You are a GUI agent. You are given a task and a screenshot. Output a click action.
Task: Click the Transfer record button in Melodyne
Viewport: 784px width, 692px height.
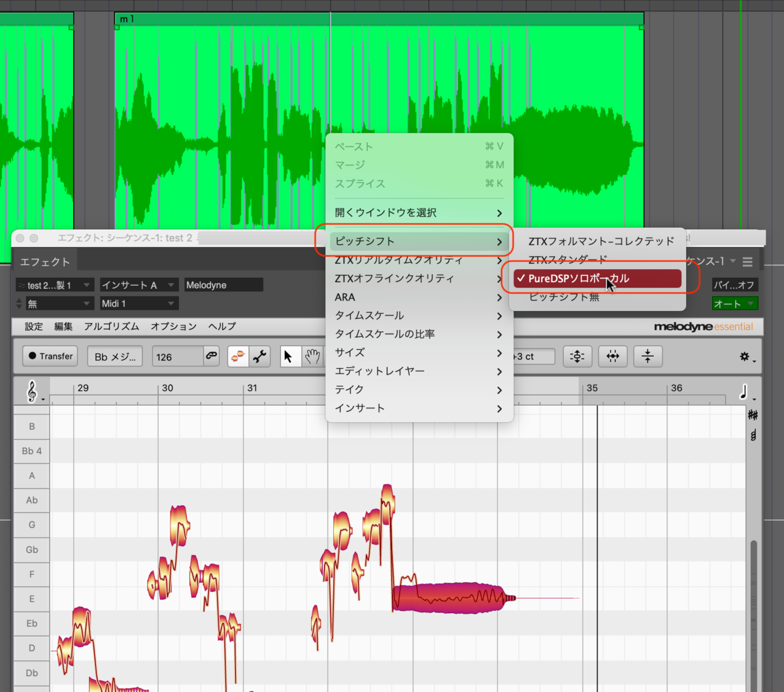(50, 356)
